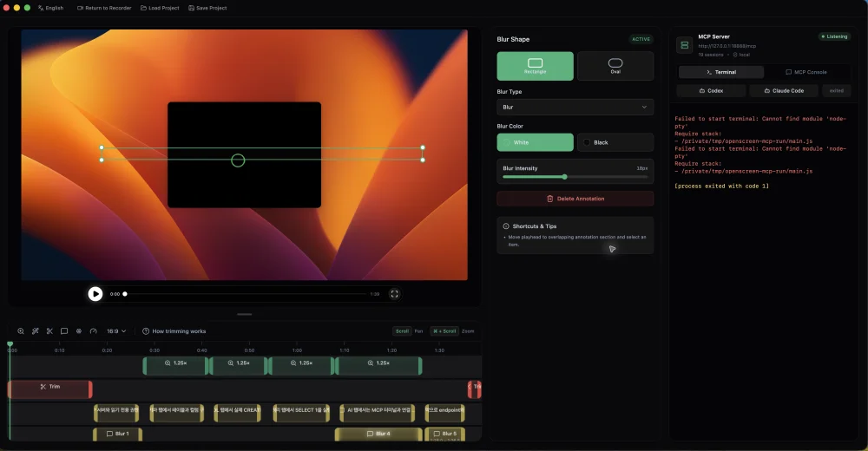Select the Rectangle blur shape
Viewport: 868px width, 451px height.
pos(535,66)
